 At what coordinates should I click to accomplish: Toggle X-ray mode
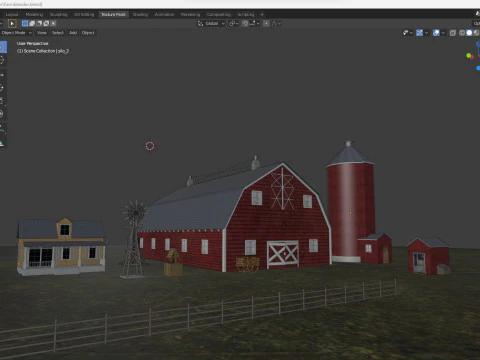pyautogui.click(x=453, y=33)
